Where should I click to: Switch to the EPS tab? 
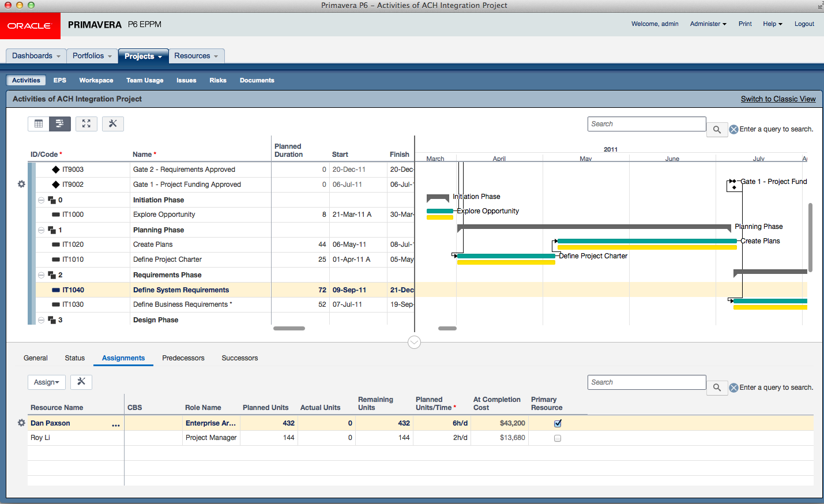pos(60,80)
